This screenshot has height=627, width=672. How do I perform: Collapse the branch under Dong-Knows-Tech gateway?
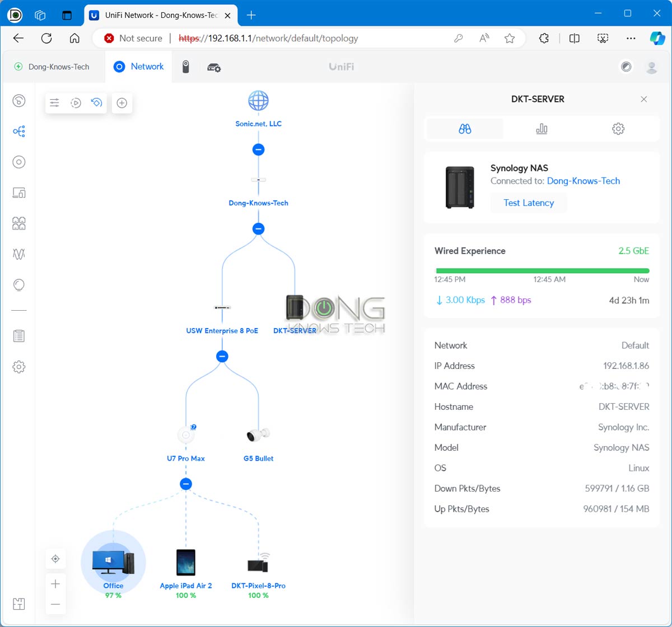[x=258, y=229]
